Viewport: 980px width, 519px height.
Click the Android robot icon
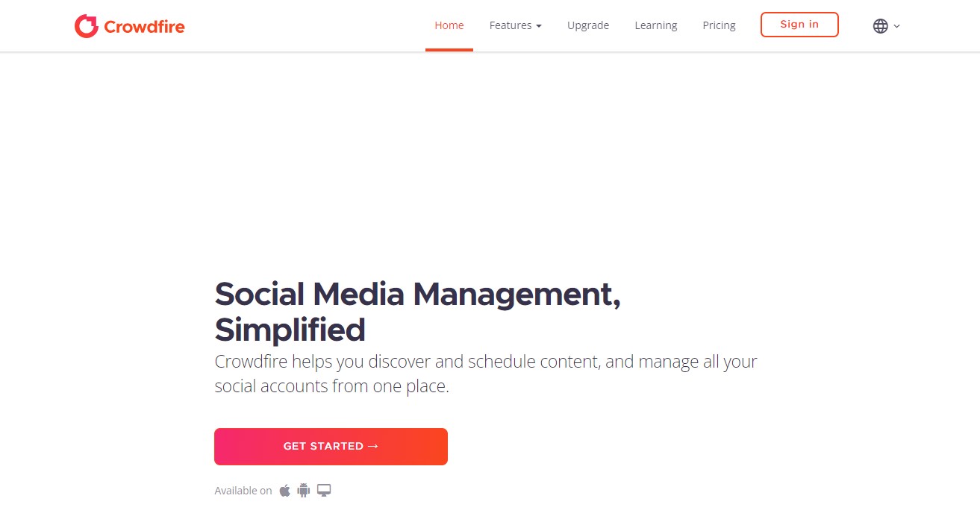303,490
